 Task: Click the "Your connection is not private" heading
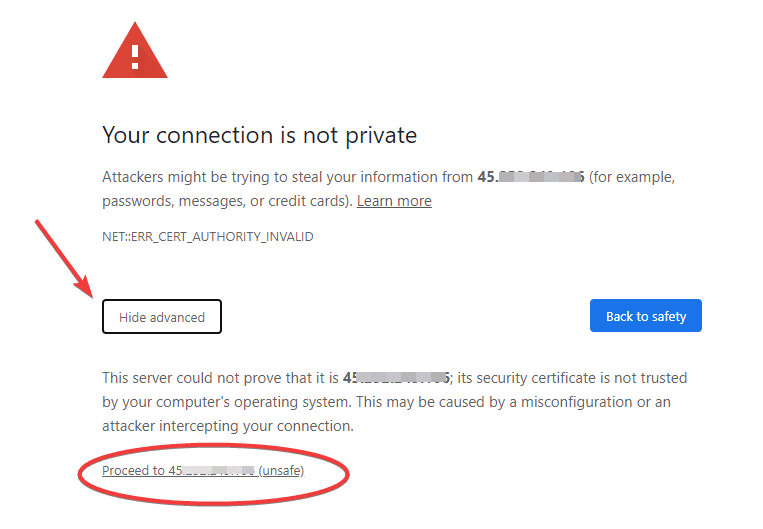click(260, 135)
